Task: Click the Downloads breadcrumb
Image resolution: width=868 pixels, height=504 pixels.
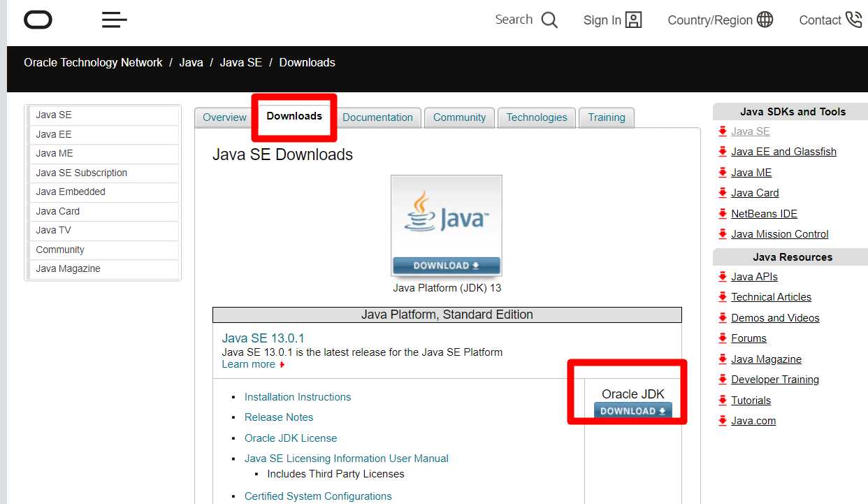Action: point(307,63)
